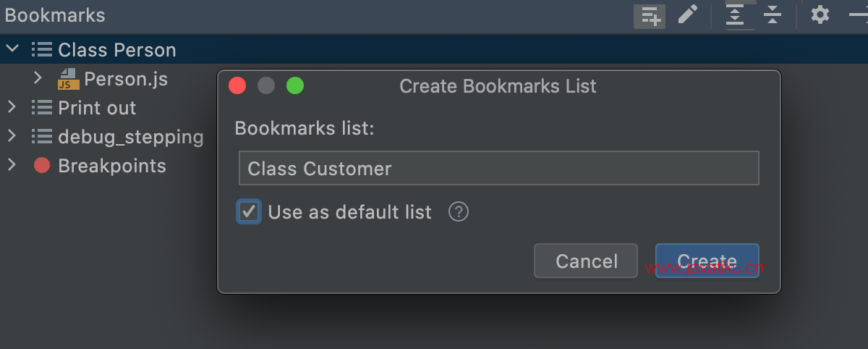Click the Person.js file icon
This screenshot has width=868, height=349.
(69, 79)
